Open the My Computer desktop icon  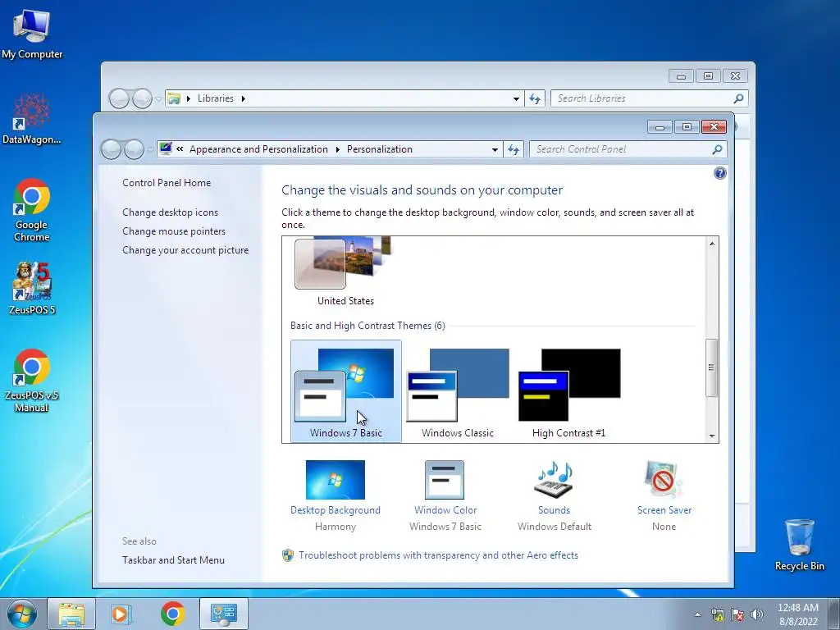[32, 34]
